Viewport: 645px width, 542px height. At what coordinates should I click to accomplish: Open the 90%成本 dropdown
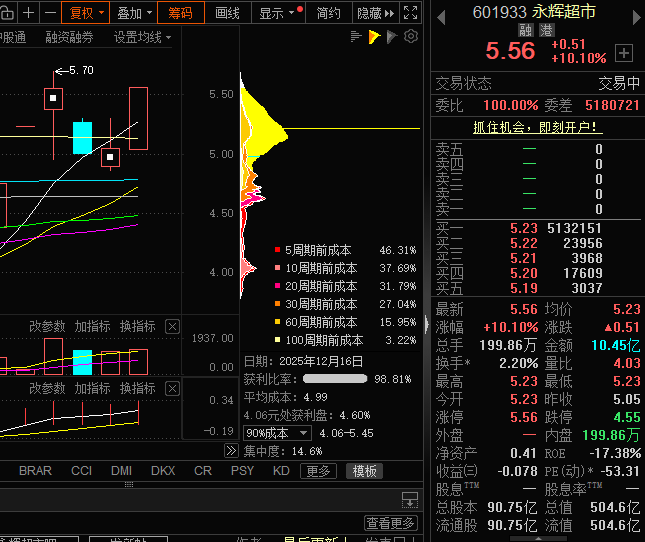[277, 433]
